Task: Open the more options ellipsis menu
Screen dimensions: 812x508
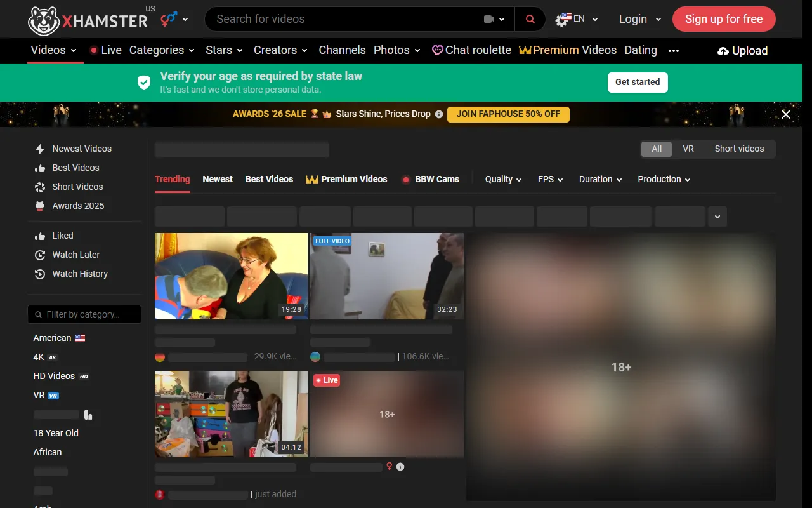Action: pos(674,51)
